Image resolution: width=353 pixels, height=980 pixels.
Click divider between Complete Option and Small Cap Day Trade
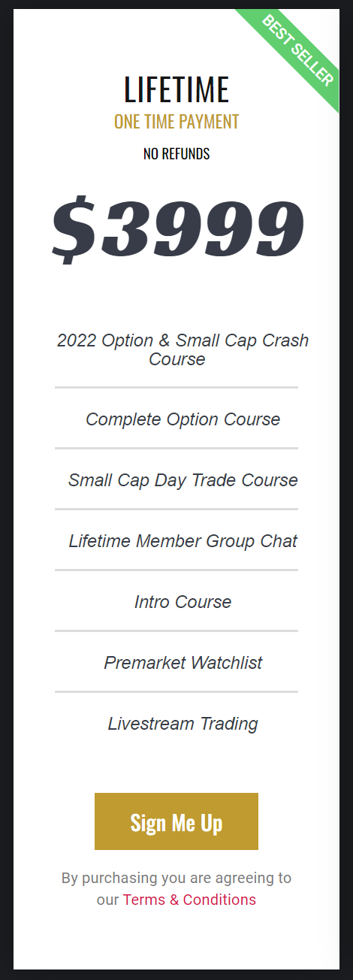click(176, 449)
